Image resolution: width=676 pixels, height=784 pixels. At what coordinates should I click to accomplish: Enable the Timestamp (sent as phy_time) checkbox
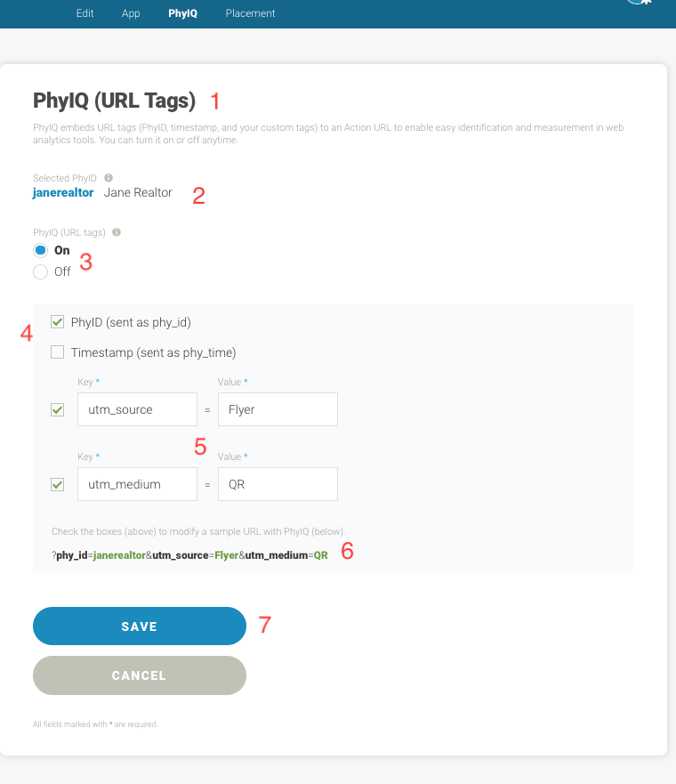click(x=58, y=352)
